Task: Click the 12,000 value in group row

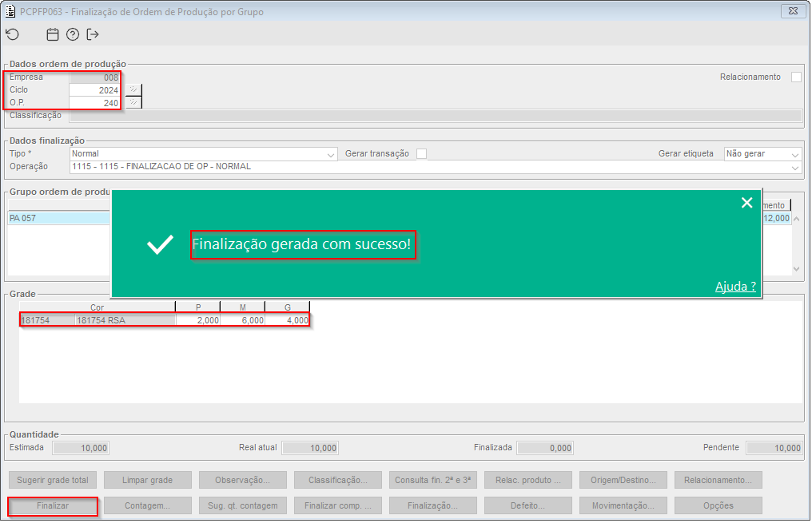Action: (776, 218)
